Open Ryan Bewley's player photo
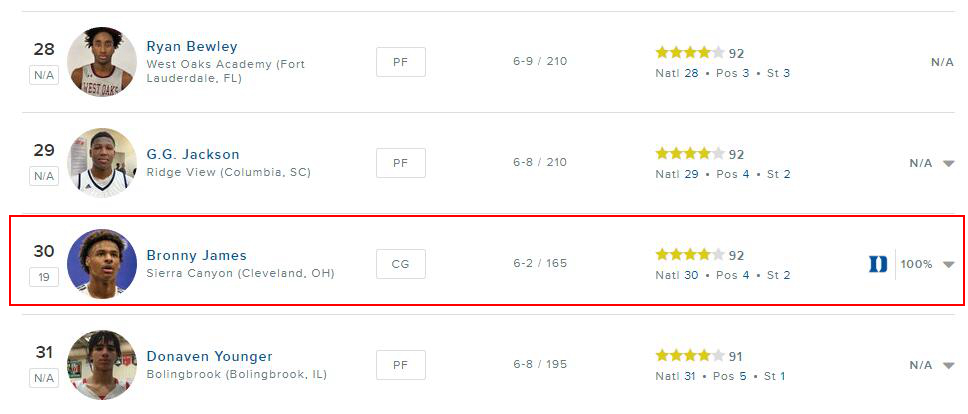Viewport: 968px width, 414px height. [x=102, y=62]
